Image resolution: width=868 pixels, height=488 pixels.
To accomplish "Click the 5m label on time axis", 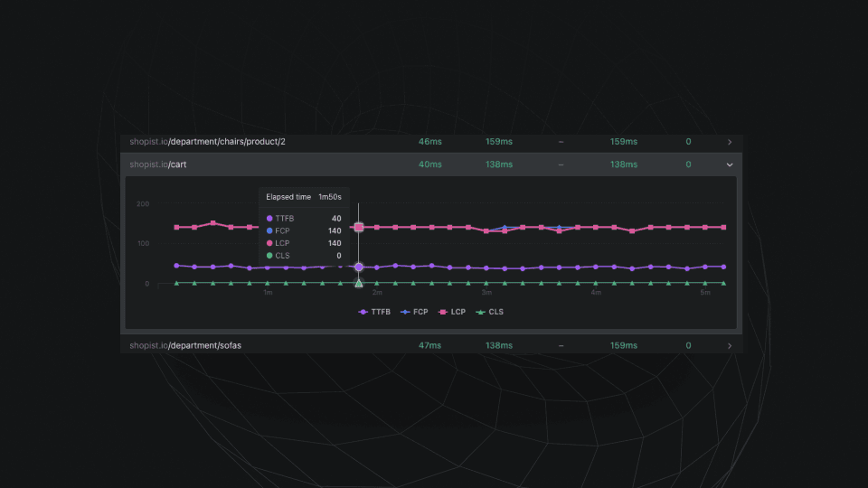I will coord(705,293).
